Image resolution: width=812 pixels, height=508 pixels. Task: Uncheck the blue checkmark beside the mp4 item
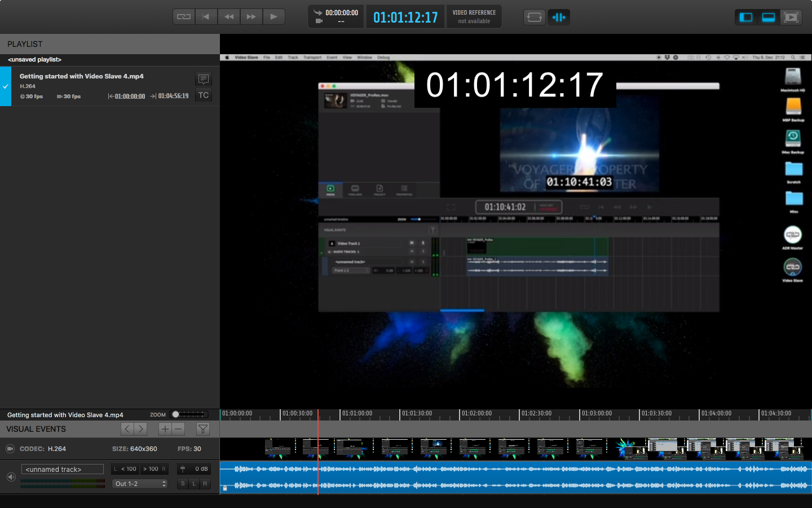click(x=5, y=86)
